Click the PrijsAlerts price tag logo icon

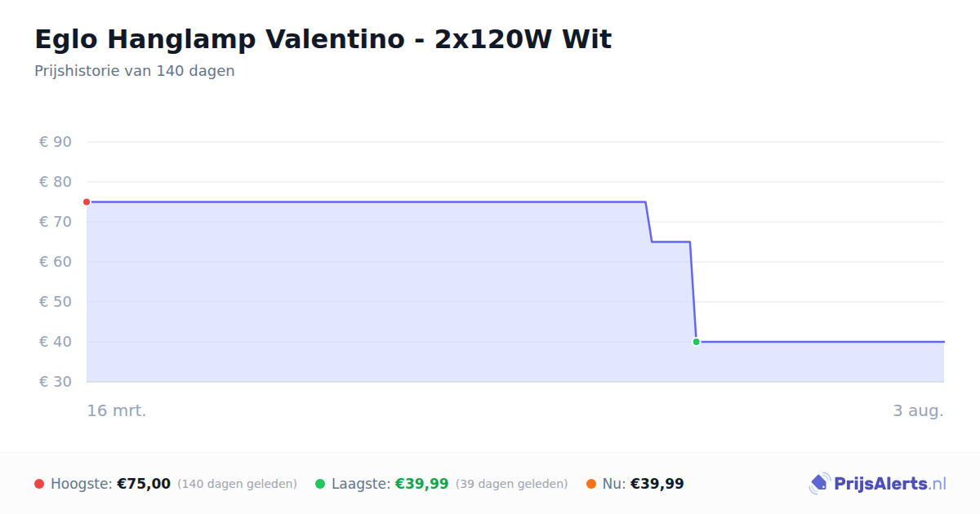(819, 484)
